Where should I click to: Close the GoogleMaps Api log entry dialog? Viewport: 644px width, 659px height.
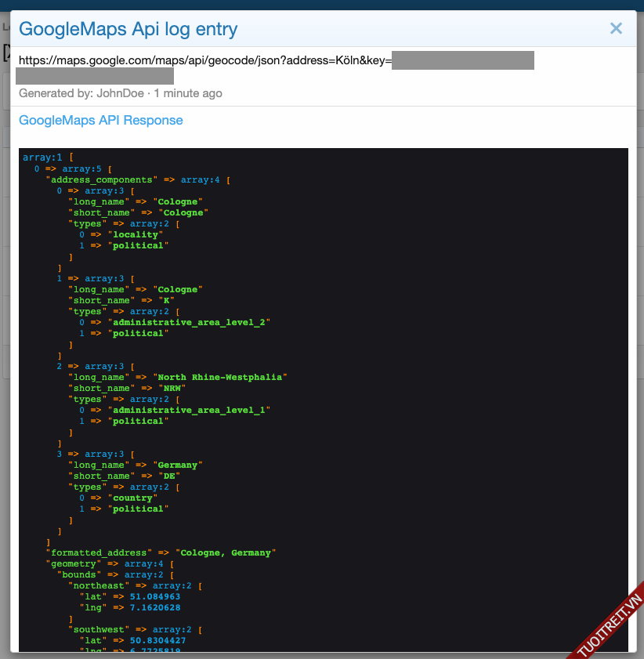click(616, 29)
